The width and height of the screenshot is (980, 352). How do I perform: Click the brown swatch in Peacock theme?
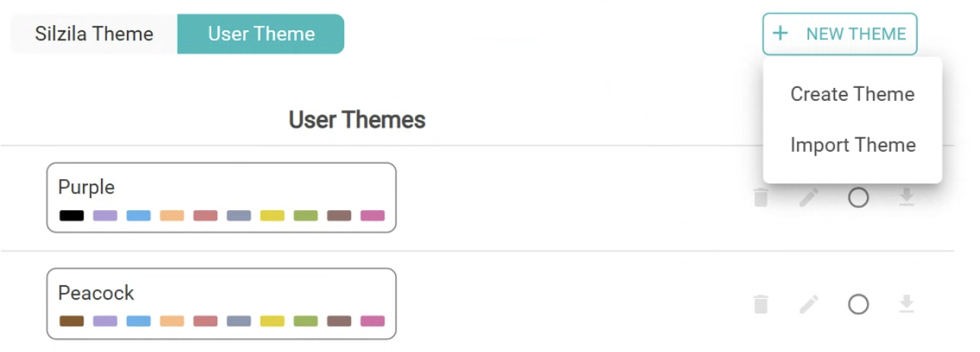(71, 321)
